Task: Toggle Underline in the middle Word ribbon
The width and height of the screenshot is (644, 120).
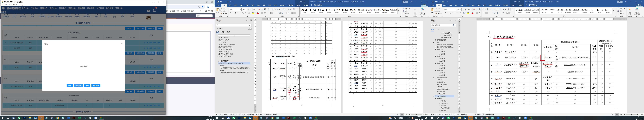Action: pyautogui.click(x=236, y=13)
